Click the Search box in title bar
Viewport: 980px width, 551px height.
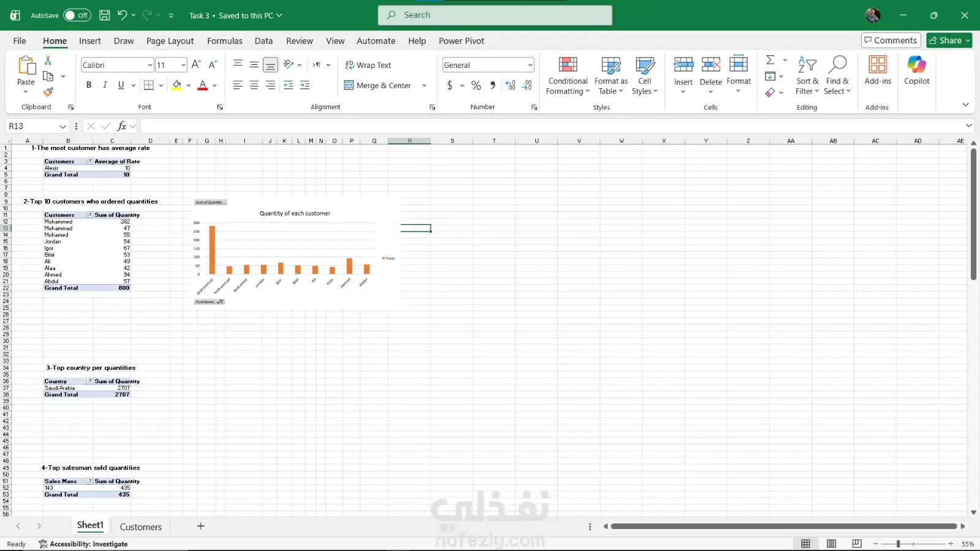tap(495, 15)
